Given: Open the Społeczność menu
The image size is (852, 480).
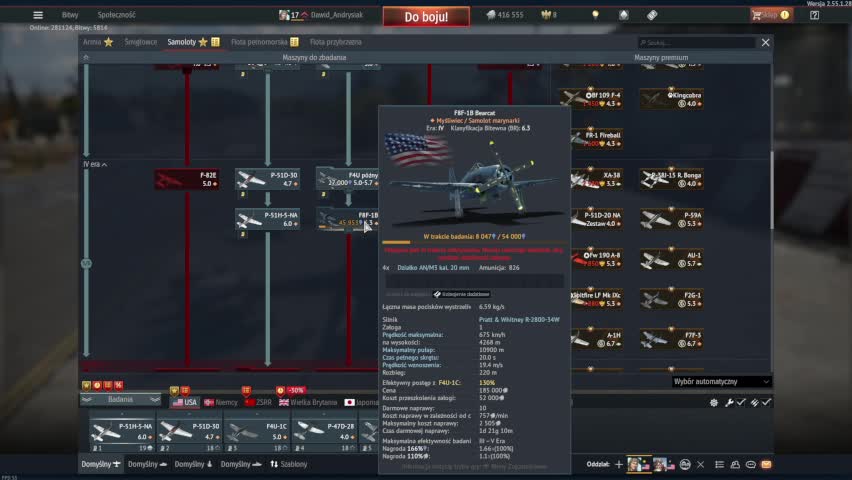Looking at the screenshot, I should click(x=116, y=15).
